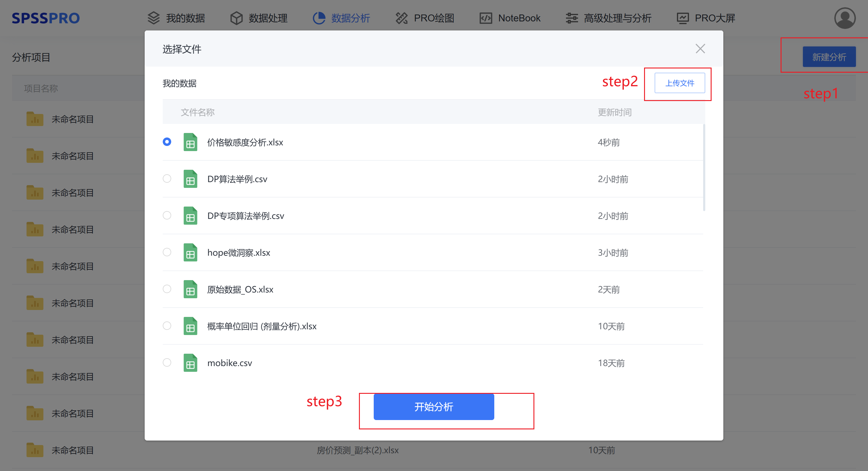Select radio for DP专项算法举例.csv
This screenshot has height=471, width=868.
coord(167,215)
